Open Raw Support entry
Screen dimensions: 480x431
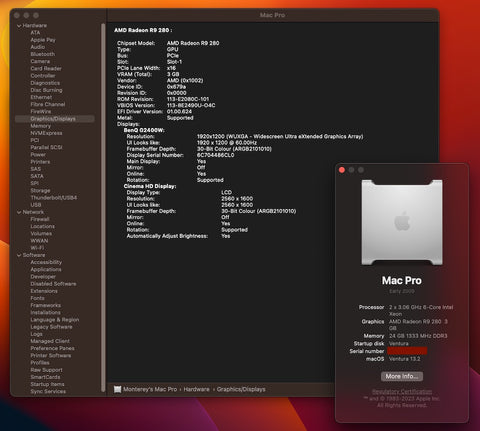coord(46,370)
